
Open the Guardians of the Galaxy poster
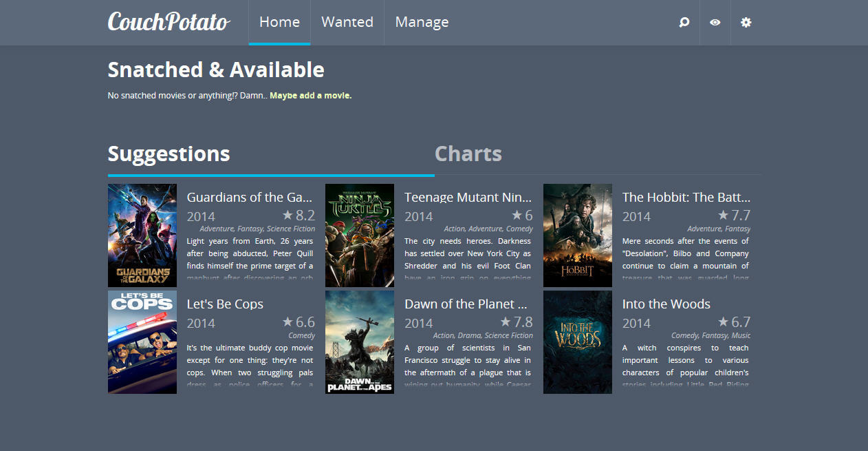[142, 235]
